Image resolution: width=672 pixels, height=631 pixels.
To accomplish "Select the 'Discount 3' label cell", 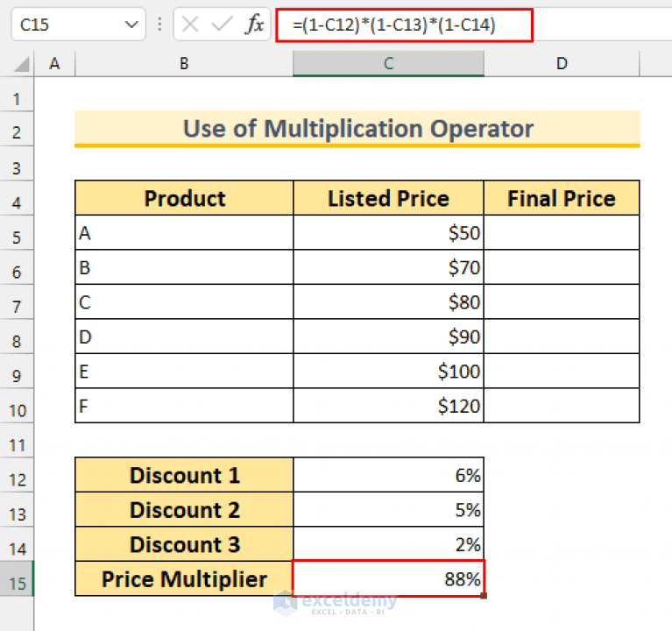I will coord(184,544).
